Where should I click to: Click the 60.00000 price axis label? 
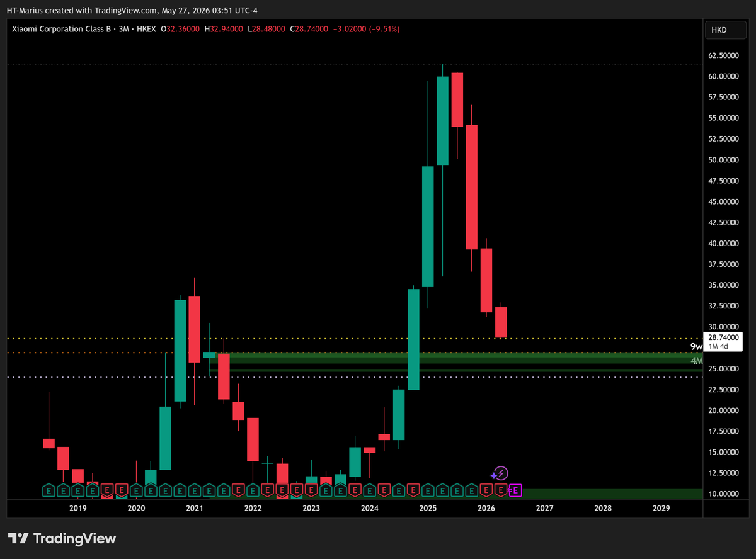click(x=723, y=76)
